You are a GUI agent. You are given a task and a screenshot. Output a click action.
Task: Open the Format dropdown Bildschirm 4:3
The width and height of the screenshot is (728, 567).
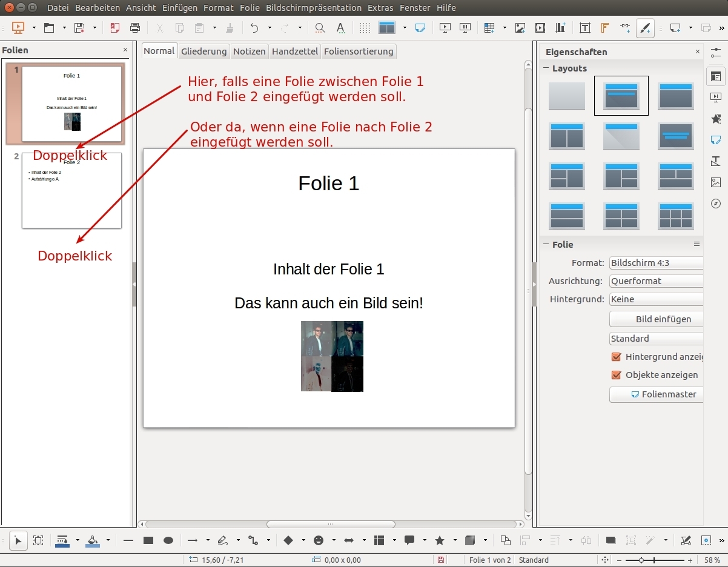(x=656, y=263)
